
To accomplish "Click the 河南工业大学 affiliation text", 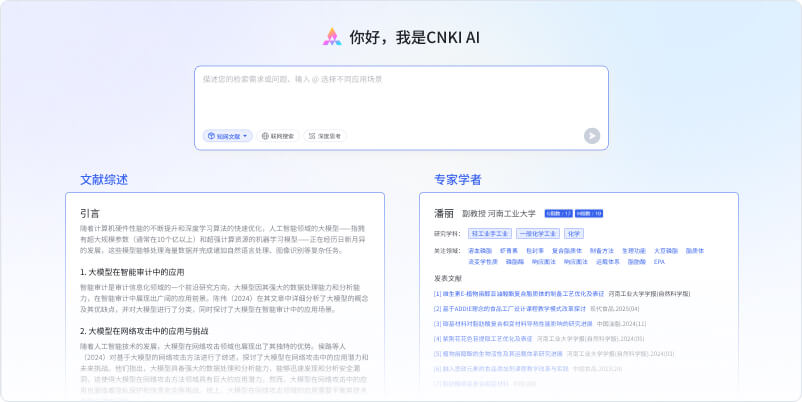I will [x=511, y=213].
